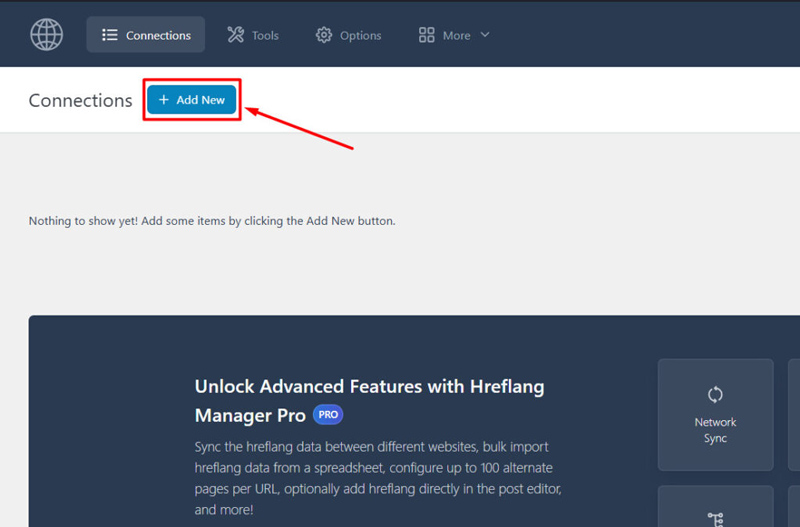
Task: Click the PRO badge
Action: click(x=328, y=415)
